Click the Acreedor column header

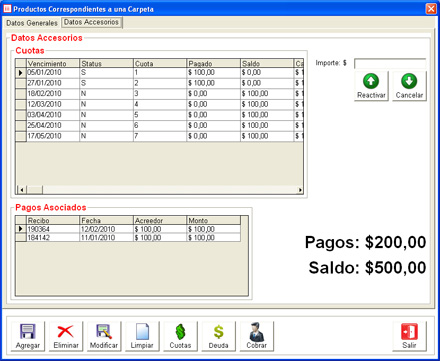pos(160,220)
